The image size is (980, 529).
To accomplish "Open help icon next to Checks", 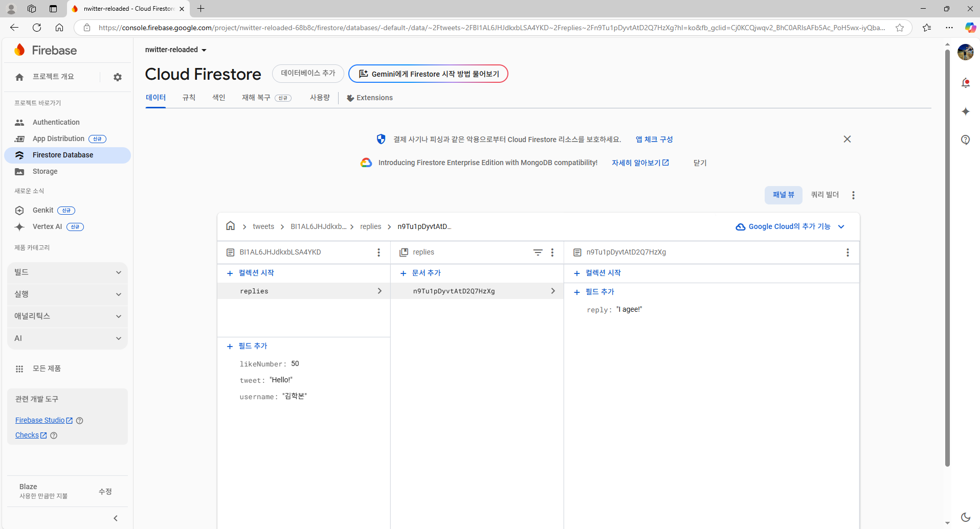I will click(54, 435).
